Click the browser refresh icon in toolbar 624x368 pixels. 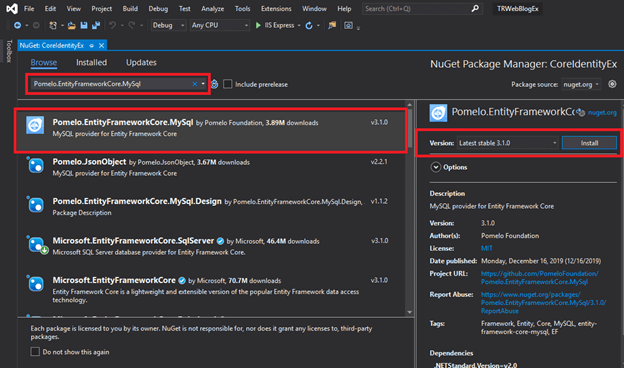click(x=309, y=25)
